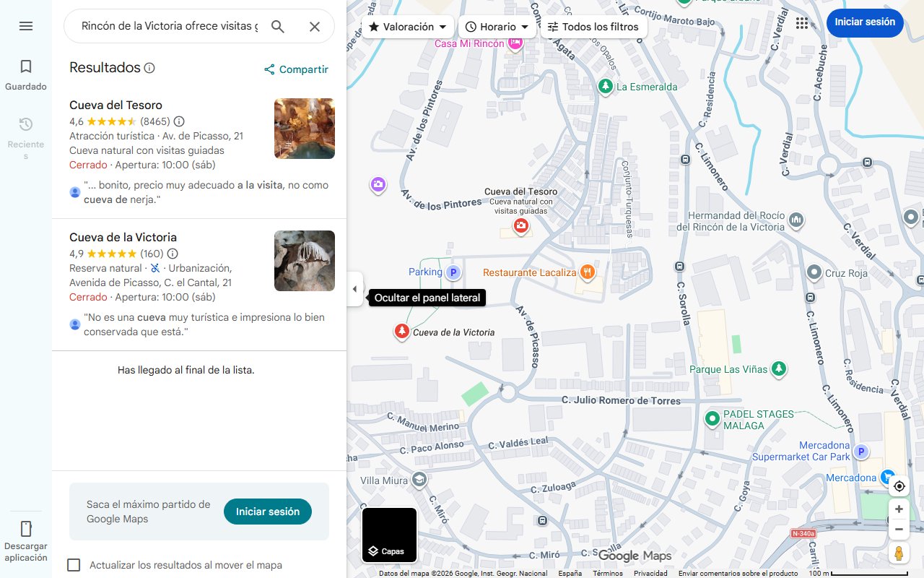Open the hamburger main menu
Image resolution: width=924 pixels, height=578 pixels.
coord(26,26)
